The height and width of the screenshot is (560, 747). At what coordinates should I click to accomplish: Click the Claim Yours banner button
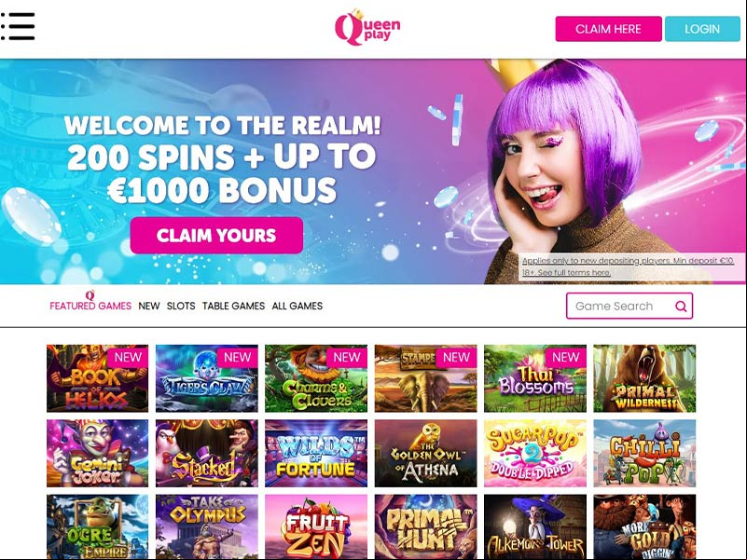click(x=216, y=235)
